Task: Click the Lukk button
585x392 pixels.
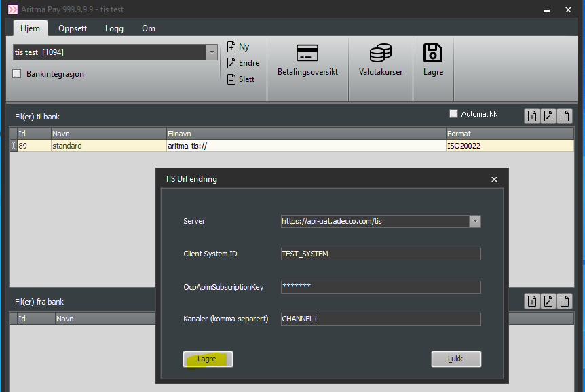Action: 456,359
